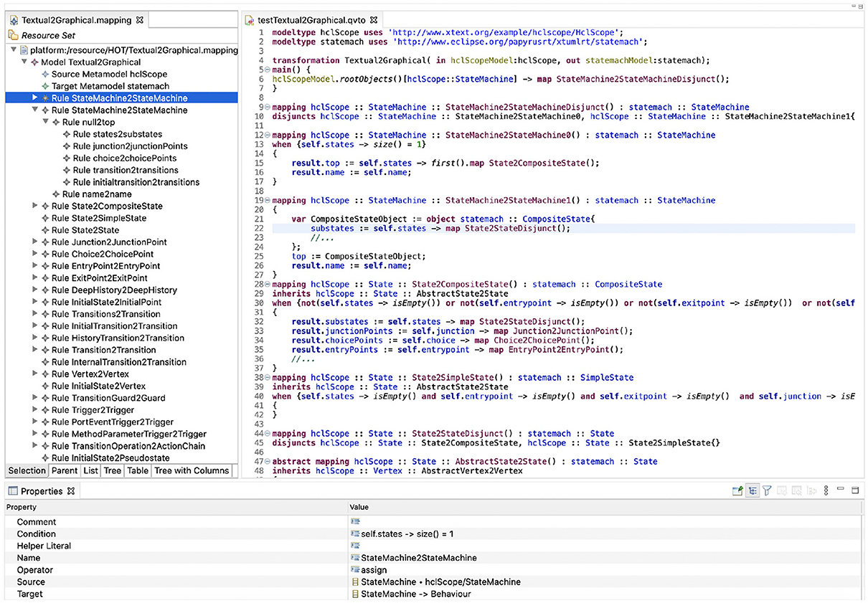The width and height of the screenshot is (868, 603).
Task: Click the icon of Rule name2name
Action: pyautogui.click(x=55, y=194)
